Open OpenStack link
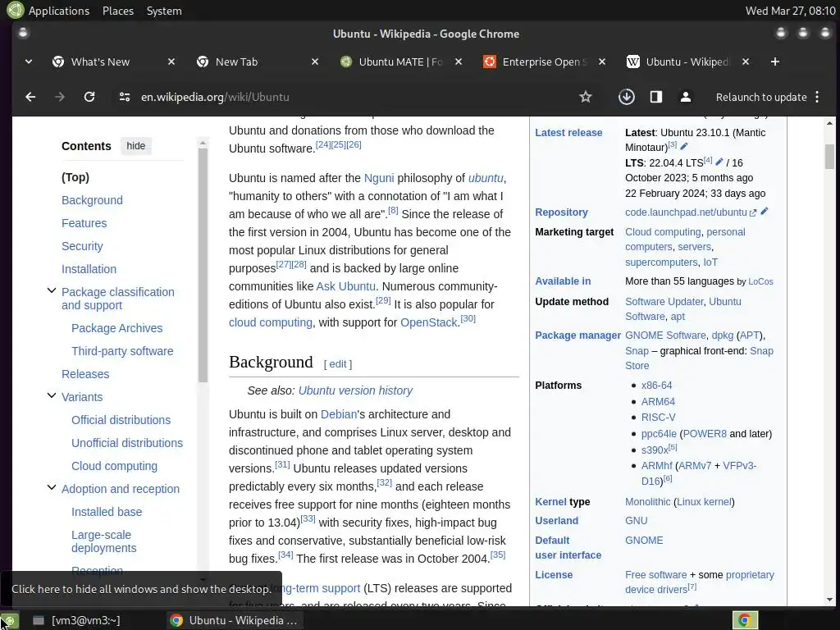 [428, 322]
